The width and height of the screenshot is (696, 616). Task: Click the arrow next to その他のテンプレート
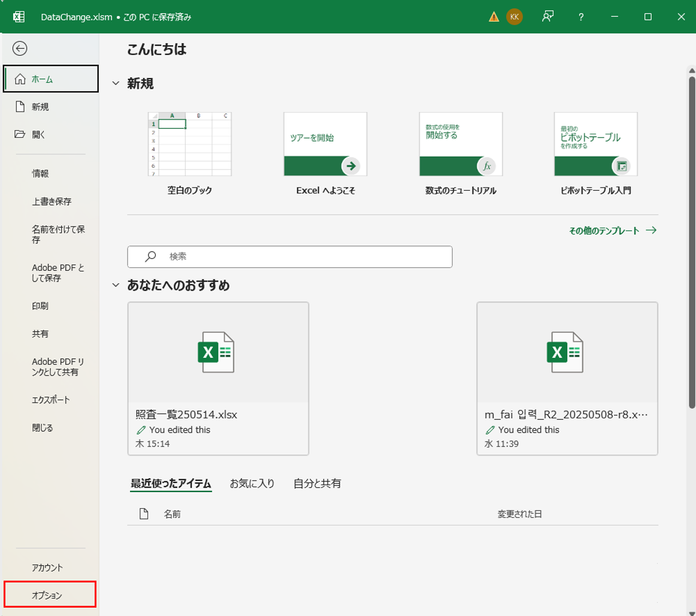(651, 230)
